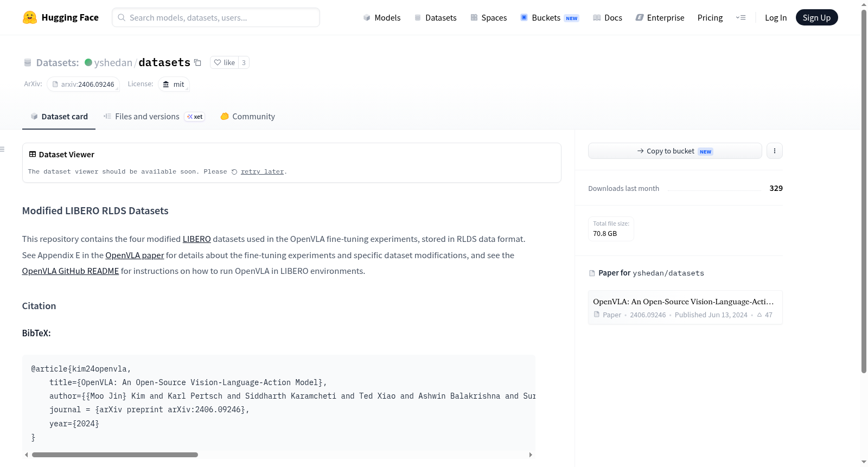This screenshot has width=868, height=467.
Task: Select the Dataset card tab
Action: pyautogui.click(x=59, y=117)
